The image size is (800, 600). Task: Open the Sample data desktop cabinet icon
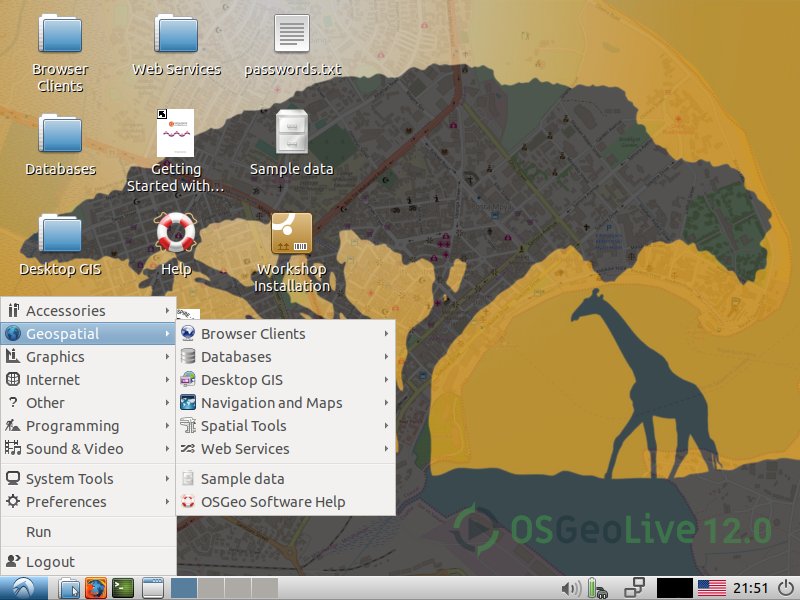pos(292,133)
